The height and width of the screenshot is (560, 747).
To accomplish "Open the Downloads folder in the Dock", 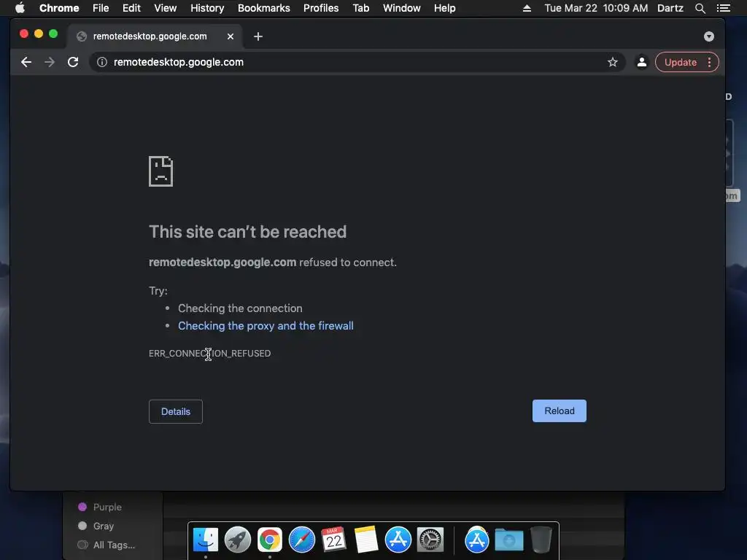I will [508, 540].
